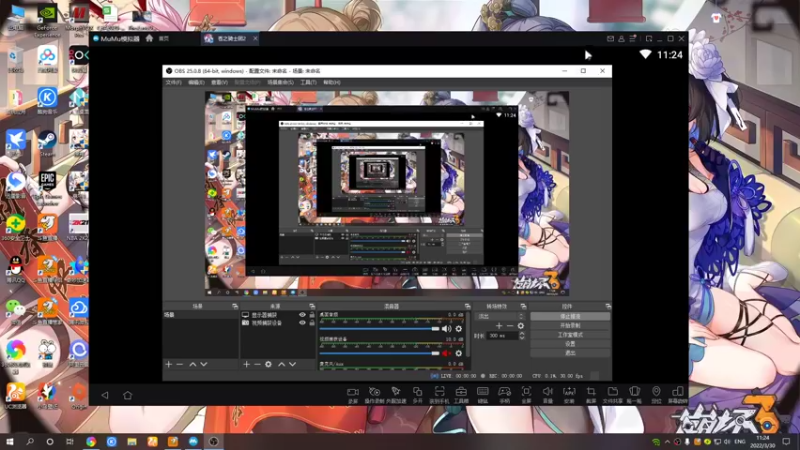
Task: Click Android home button in MuMu
Action: [x=128, y=395]
